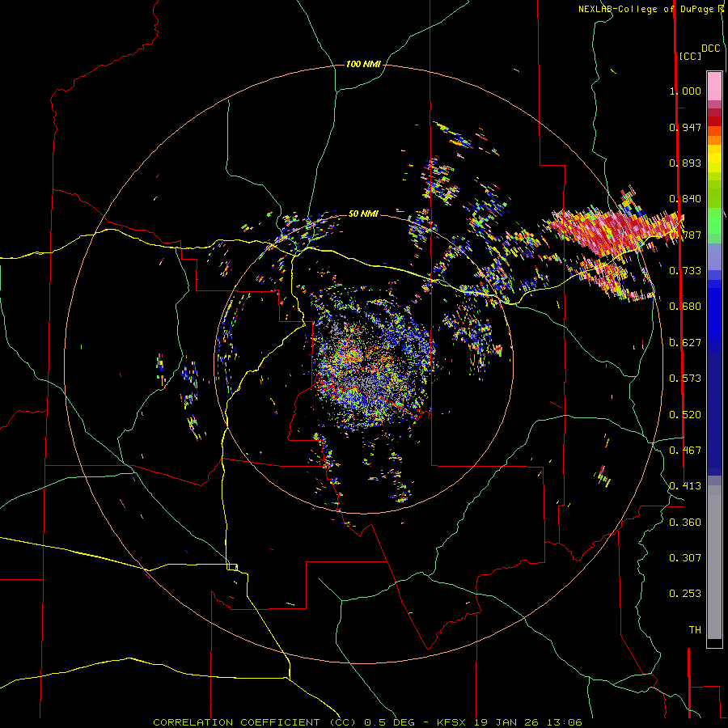The height and width of the screenshot is (728, 728).
Task: Click the 0.520 legend value
Action: (685, 415)
